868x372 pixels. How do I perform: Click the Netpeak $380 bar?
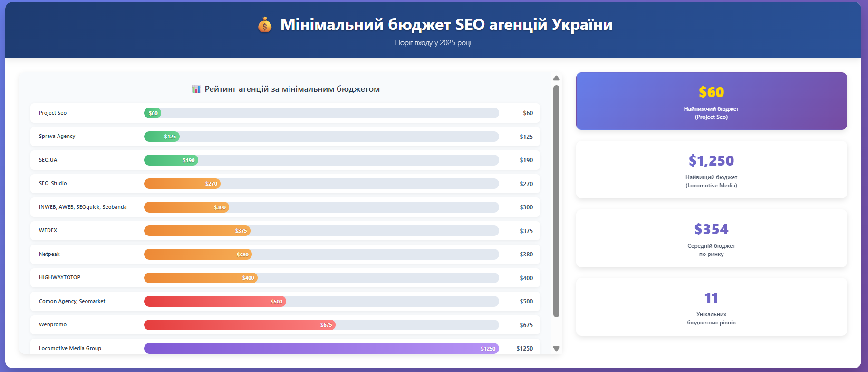coord(198,255)
